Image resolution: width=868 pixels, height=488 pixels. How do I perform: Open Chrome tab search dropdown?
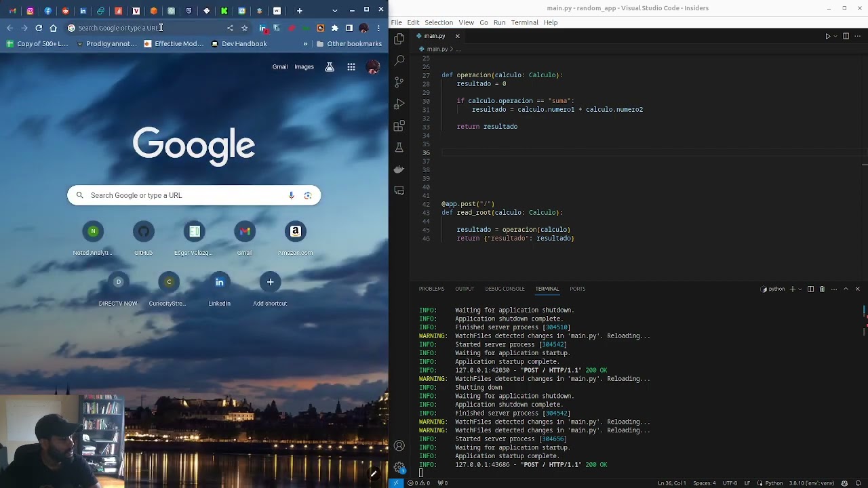pos(334,11)
